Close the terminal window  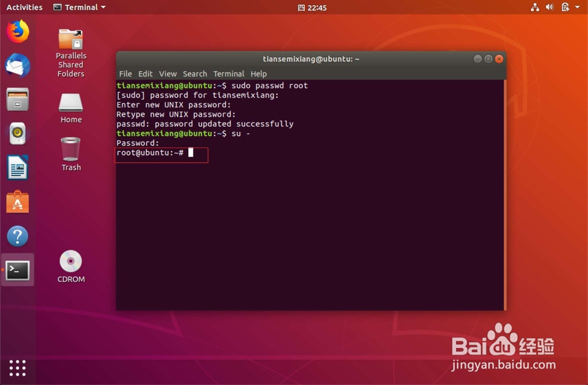point(499,59)
